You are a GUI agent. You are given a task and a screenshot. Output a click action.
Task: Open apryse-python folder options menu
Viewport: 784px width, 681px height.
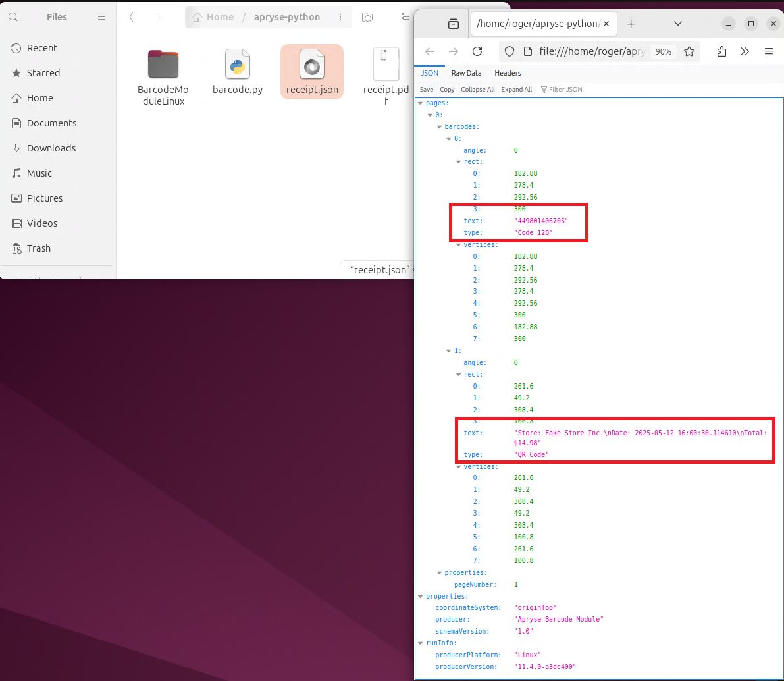click(x=340, y=17)
